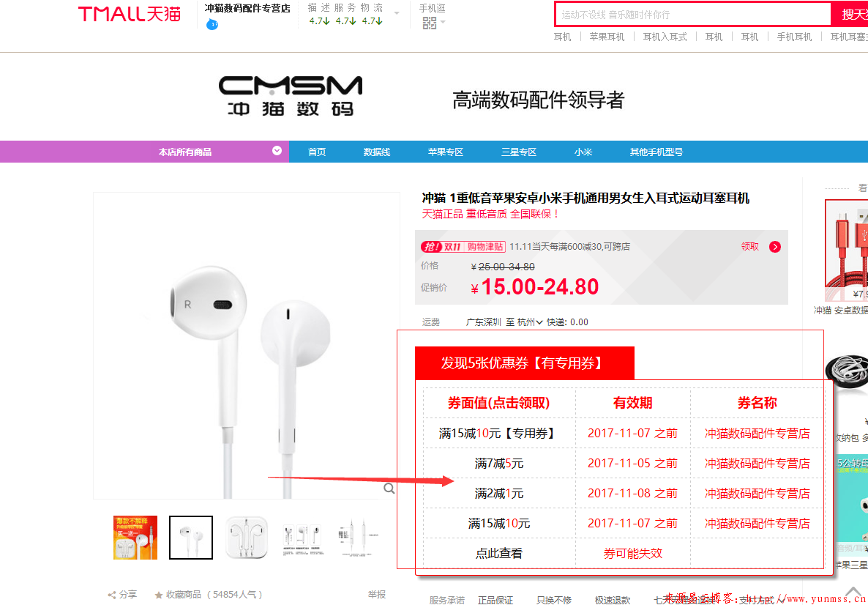Click the CMSM 冲猫数码 store logo
The width and height of the screenshot is (868, 605).
(290, 96)
